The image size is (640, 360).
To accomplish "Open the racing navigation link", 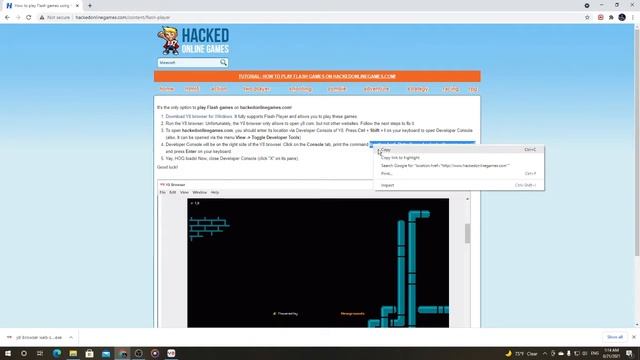I will (x=451, y=89).
